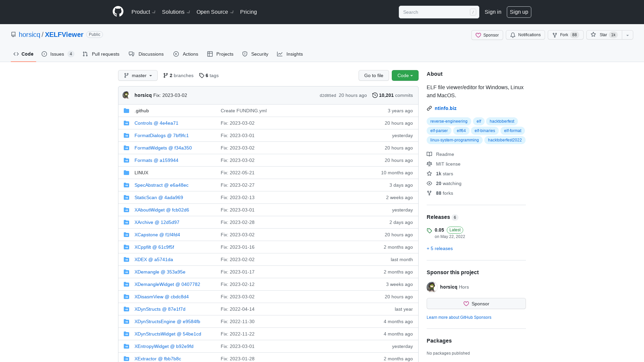Open the + 5 releases link
The image size is (644, 362).
coord(440,248)
